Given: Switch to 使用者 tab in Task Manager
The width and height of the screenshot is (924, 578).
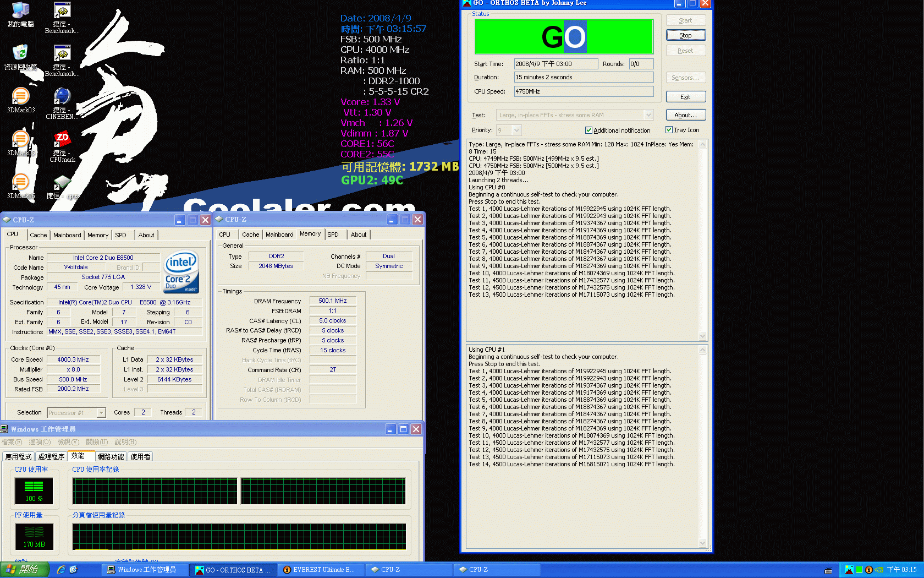Looking at the screenshot, I should click(x=140, y=457).
